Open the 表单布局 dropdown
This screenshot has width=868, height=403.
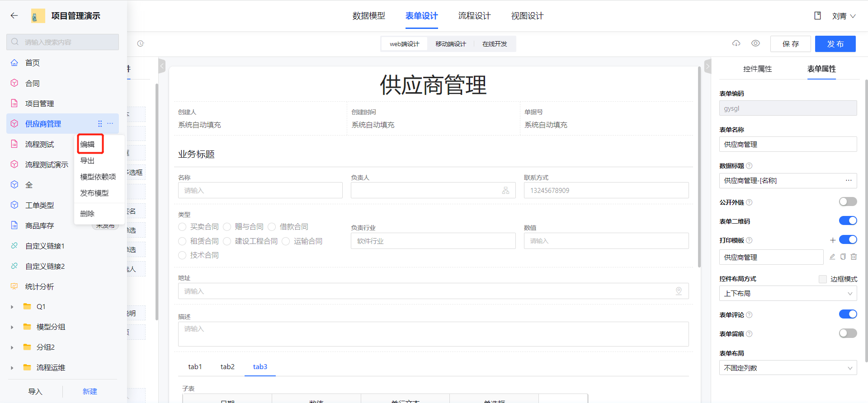click(788, 368)
